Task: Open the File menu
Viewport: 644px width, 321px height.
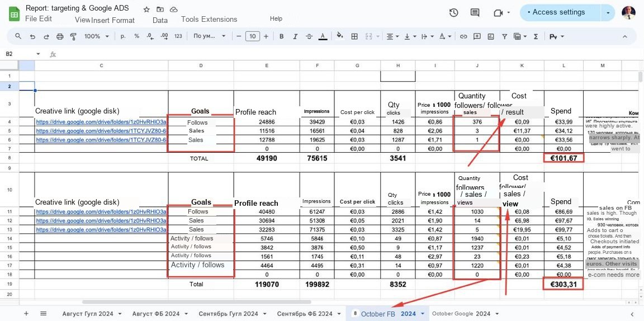Action: coord(31,18)
